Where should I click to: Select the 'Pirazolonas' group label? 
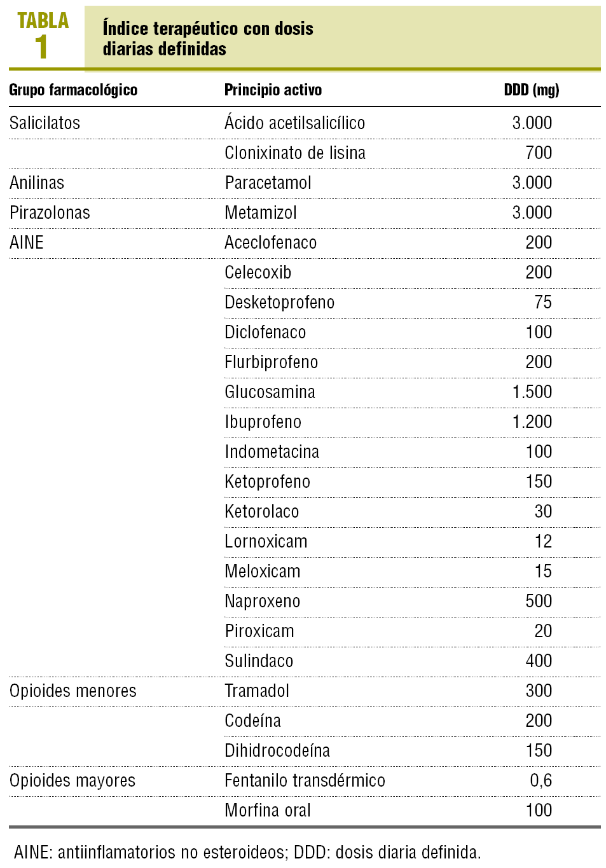click(x=50, y=213)
